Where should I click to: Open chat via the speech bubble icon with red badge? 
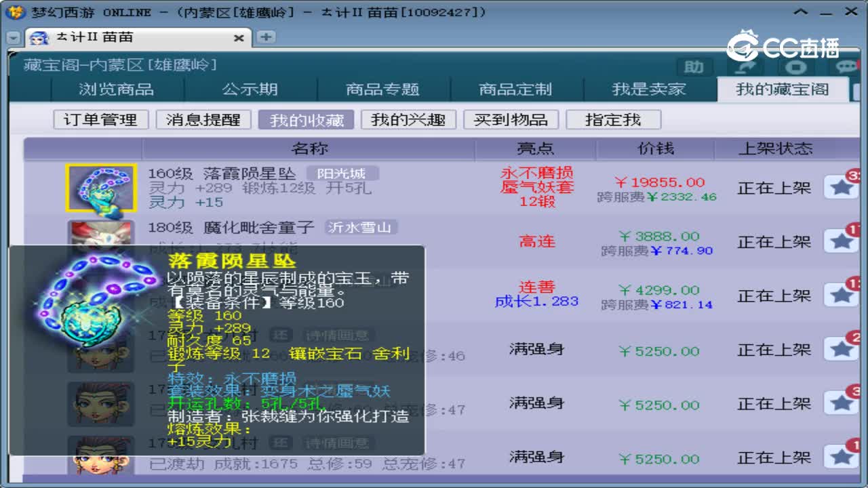pos(846,66)
